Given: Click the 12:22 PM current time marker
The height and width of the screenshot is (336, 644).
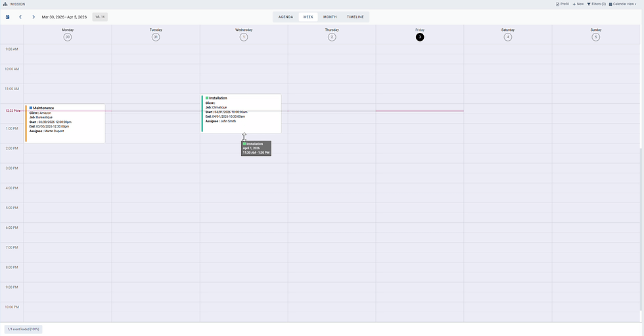Looking at the screenshot, I should pos(12,110).
